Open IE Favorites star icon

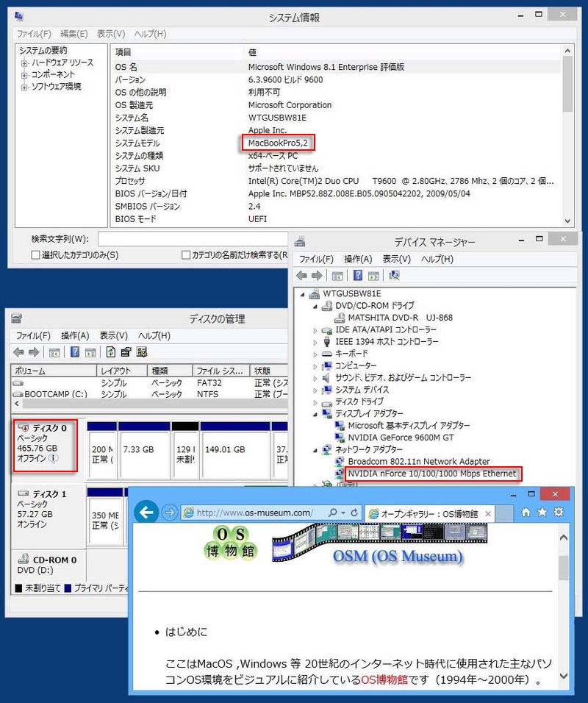(542, 512)
